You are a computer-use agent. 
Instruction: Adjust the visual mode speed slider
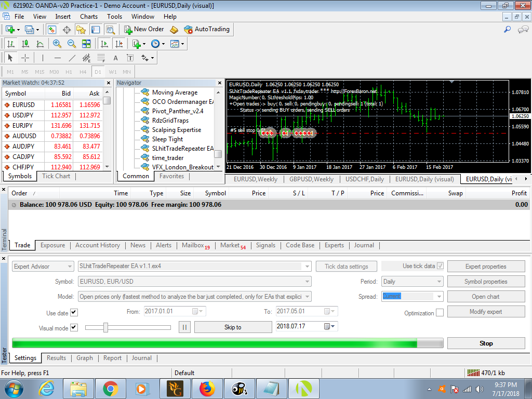105,327
